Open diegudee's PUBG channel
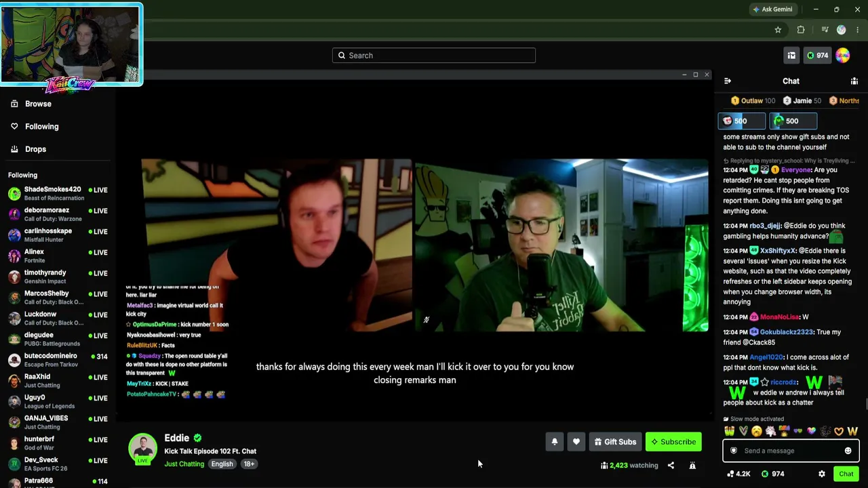The image size is (868, 488). (58, 340)
